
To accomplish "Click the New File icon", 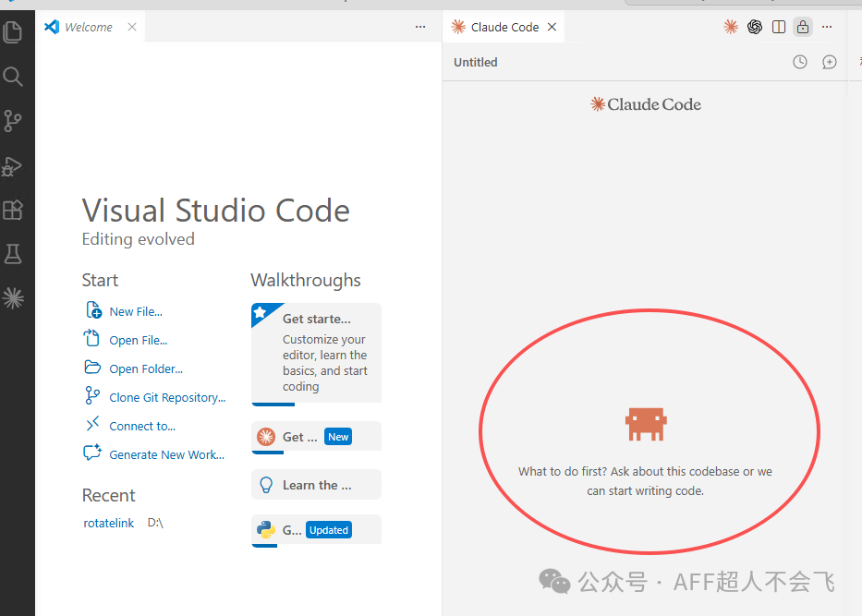I will pyautogui.click(x=93, y=310).
